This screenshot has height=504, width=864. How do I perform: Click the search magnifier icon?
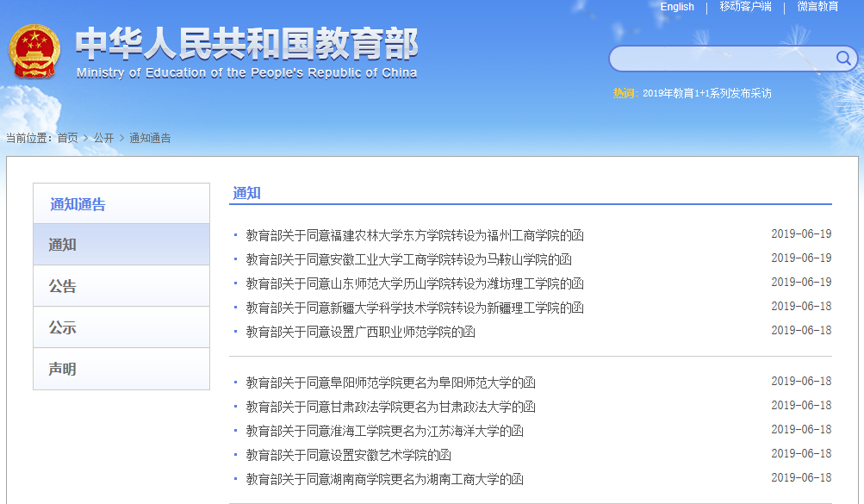(843, 59)
